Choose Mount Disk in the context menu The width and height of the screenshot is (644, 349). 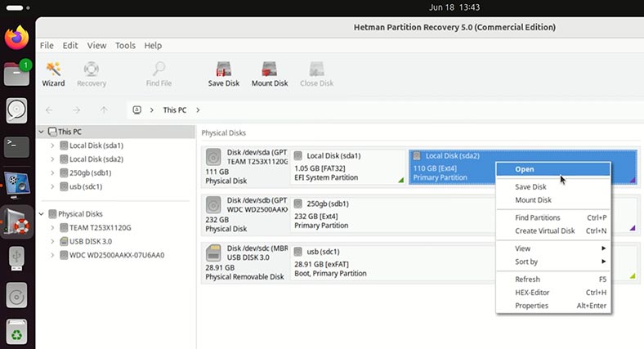pyautogui.click(x=552, y=200)
